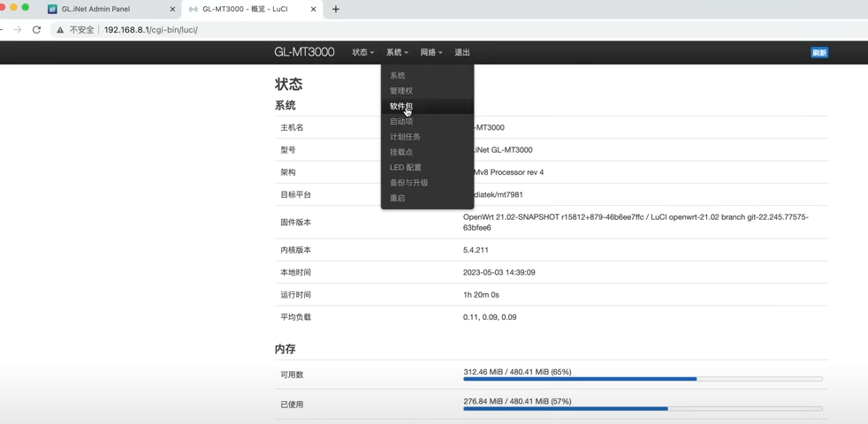This screenshot has width=868, height=424.
Task: Click the 运行时间 row label
Action: pos(295,295)
